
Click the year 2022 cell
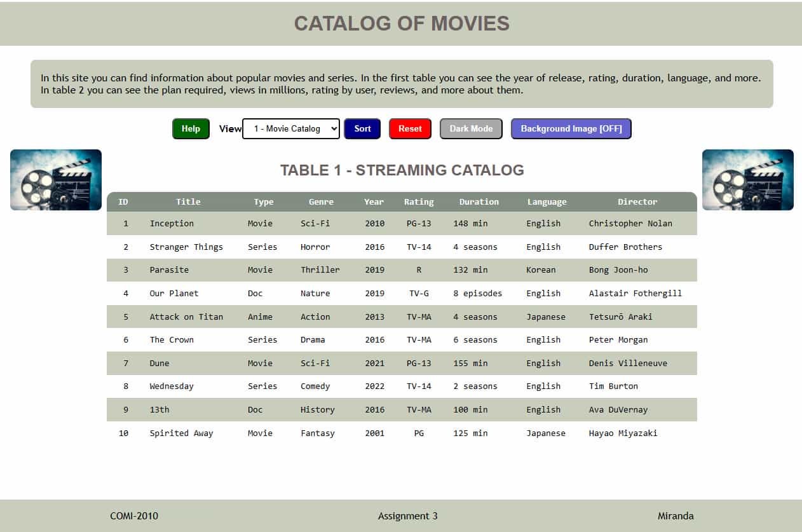tap(375, 386)
